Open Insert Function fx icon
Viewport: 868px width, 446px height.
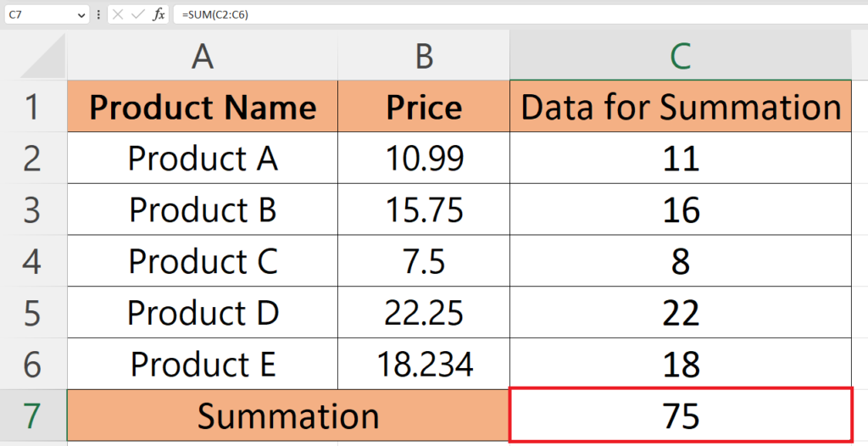159,15
